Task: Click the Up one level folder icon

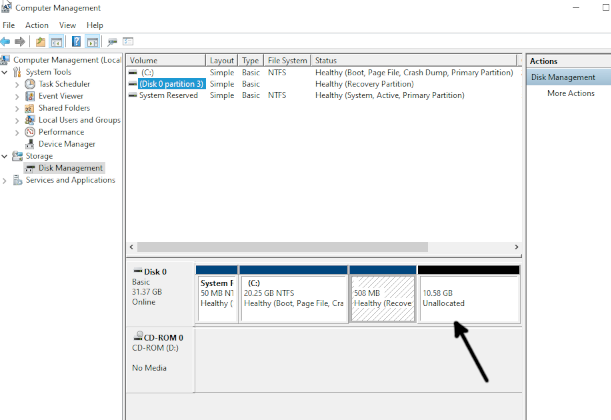Action: [40, 42]
